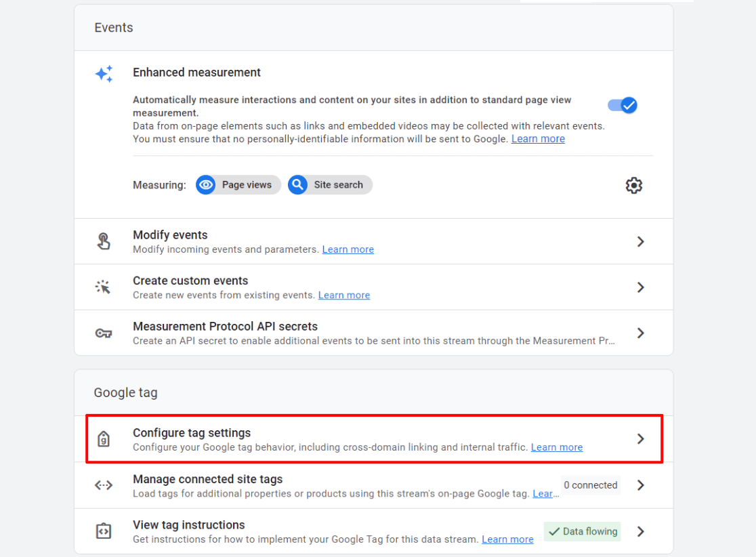The image size is (756, 557).
Task: Click the Page views measurement chip
Action: [238, 184]
